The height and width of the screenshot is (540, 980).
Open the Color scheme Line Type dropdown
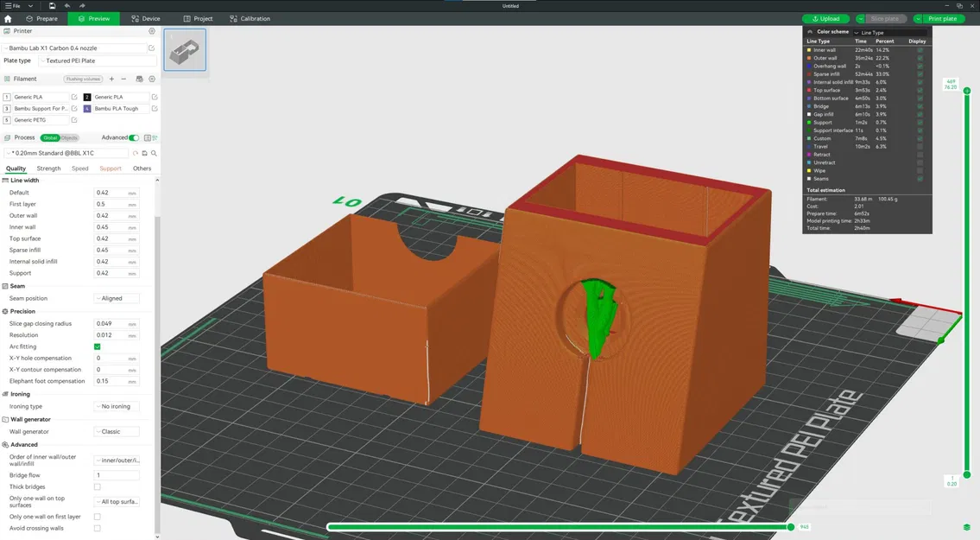click(888, 33)
